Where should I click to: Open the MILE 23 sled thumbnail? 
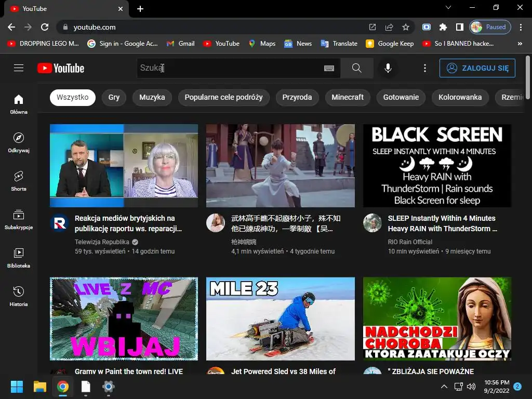tap(281, 318)
